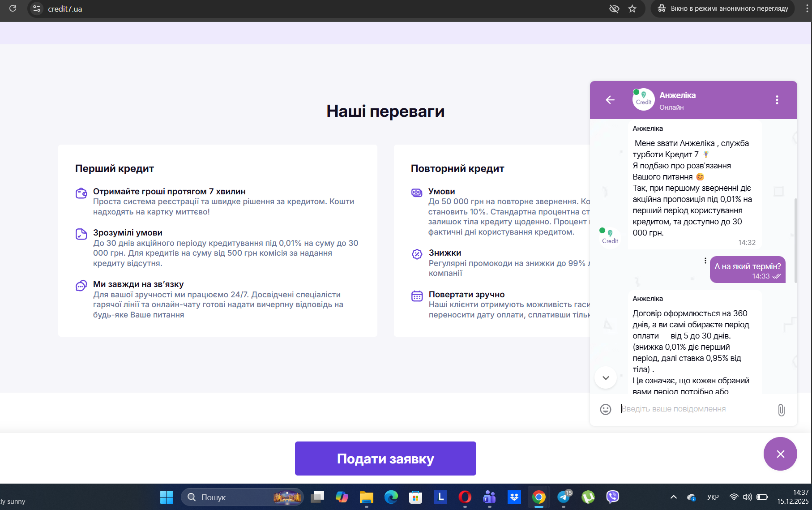Click the 'Ми завжди на зв'язку' subheading
Screen dimensions: 812x510
pyautogui.click(x=138, y=284)
